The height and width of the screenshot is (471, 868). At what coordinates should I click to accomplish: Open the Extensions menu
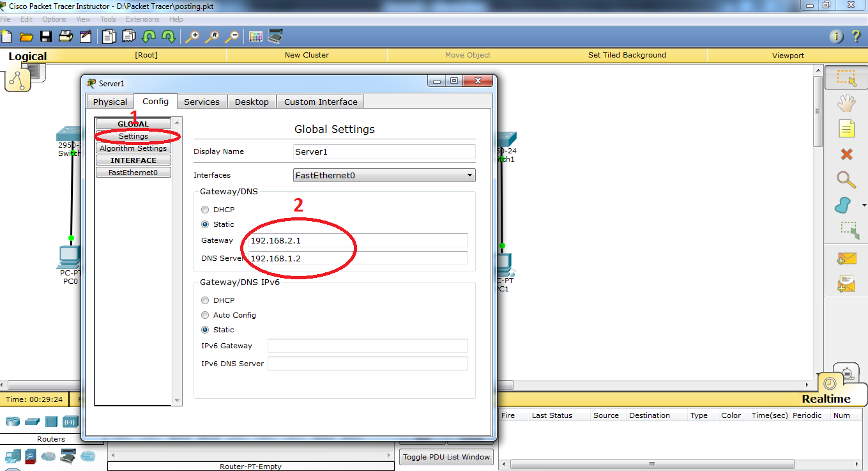142,19
